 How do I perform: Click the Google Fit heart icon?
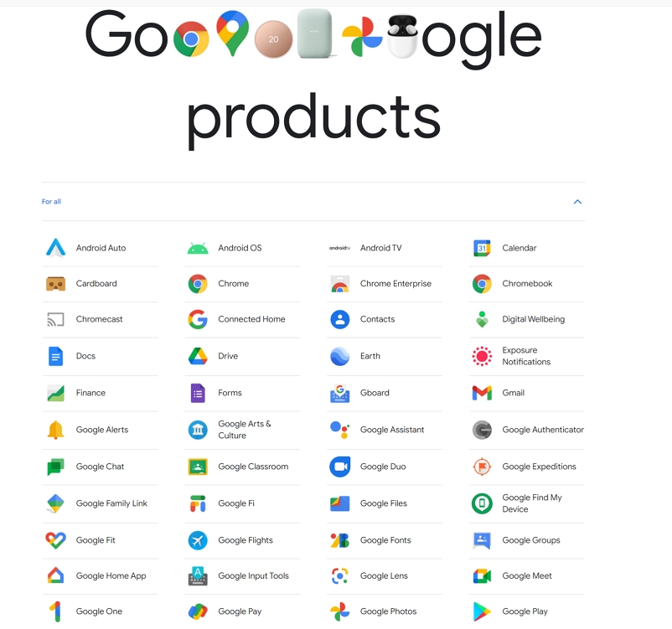pos(55,540)
